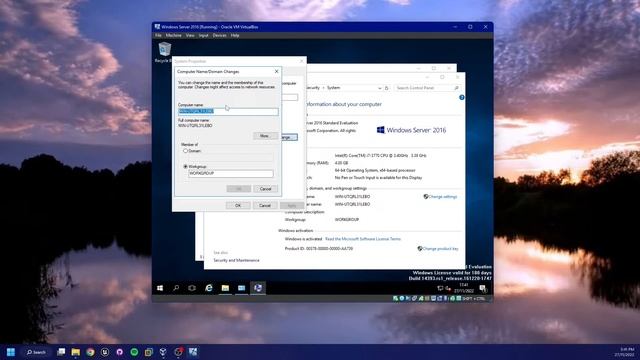
Task: Open Spotify from host taskbar
Action: click(x=134, y=352)
